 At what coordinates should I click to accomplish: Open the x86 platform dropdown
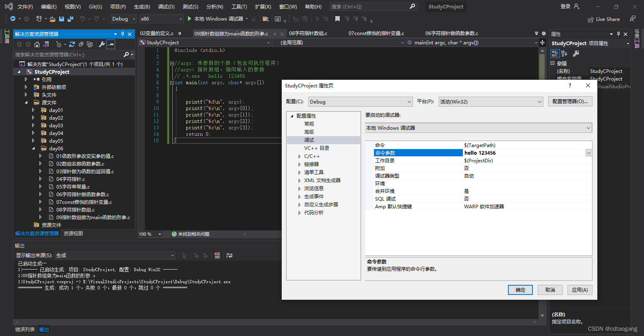coord(161,19)
